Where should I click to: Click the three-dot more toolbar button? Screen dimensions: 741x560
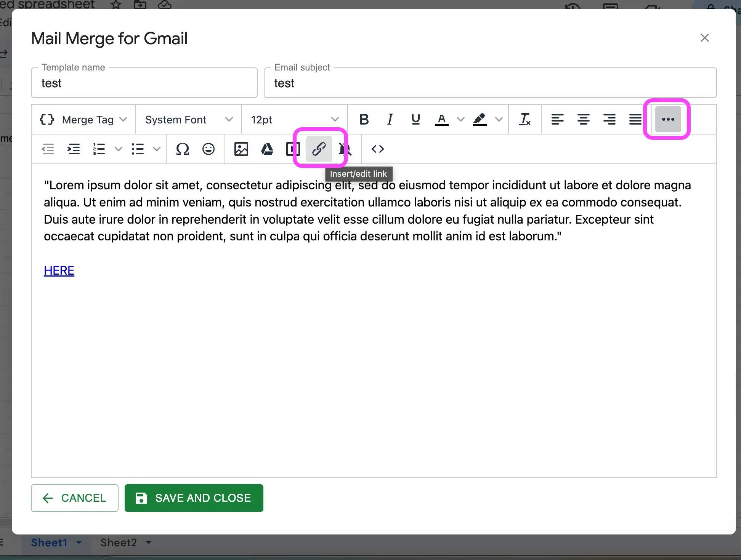668,119
